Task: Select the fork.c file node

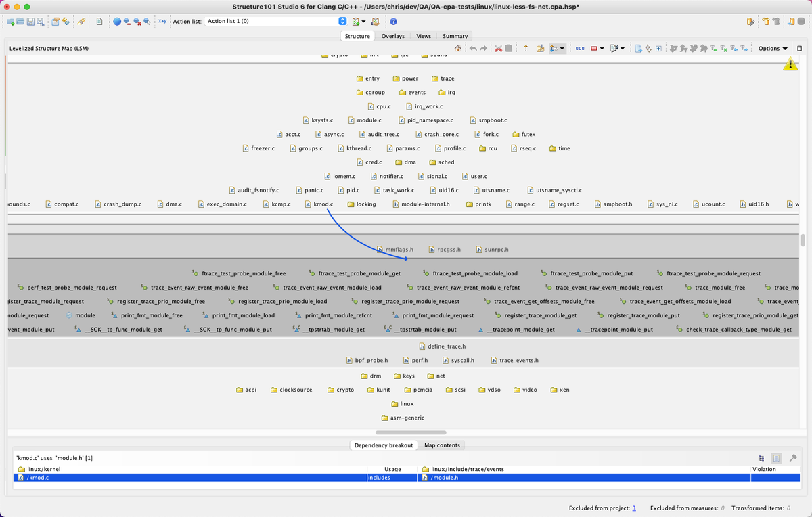Action: 487,134
